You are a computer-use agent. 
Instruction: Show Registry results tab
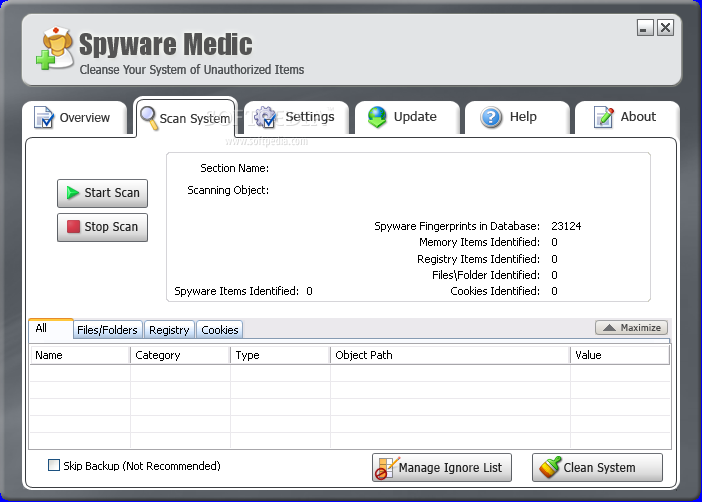(169, 330)
